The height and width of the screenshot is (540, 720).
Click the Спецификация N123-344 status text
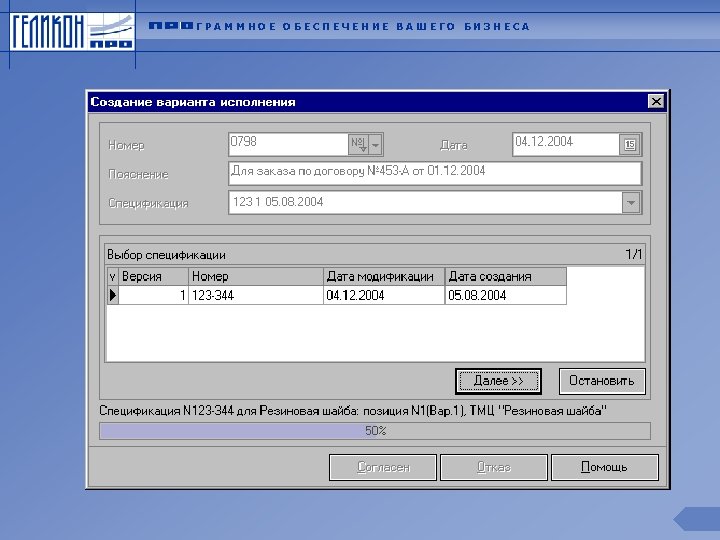pos(353,411)
